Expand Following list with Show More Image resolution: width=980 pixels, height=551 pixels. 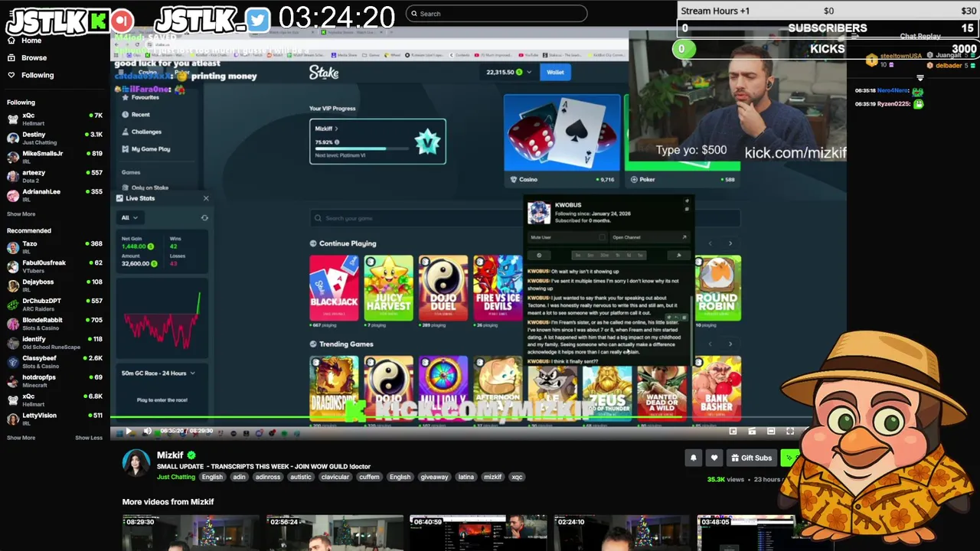(x=21, y=214)
